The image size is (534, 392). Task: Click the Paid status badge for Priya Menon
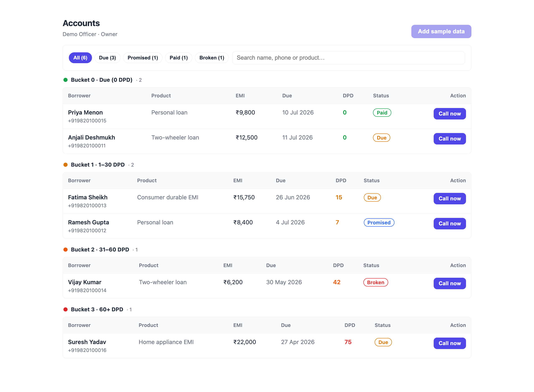click(x=382, y=113)
